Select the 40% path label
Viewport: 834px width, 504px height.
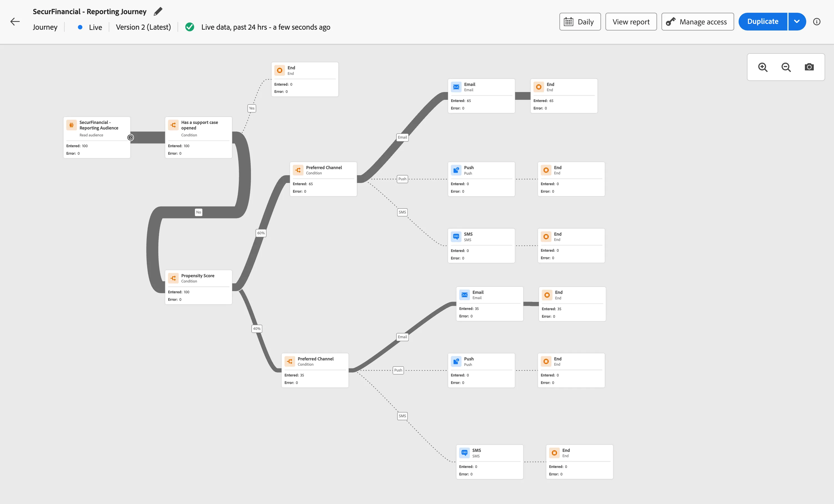(x=257, y=329)
